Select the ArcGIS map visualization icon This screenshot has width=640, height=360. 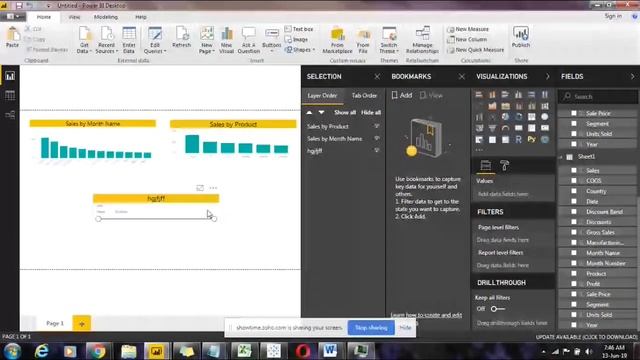point(544,140)
